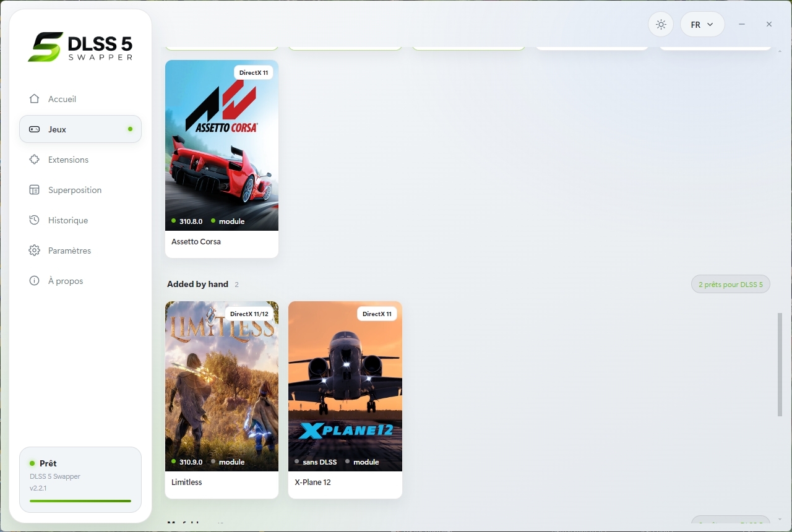The width and height of the screenshot is (792, 532).
Task: Open the Limitless game cover
Action: click(x=222, y=386)
